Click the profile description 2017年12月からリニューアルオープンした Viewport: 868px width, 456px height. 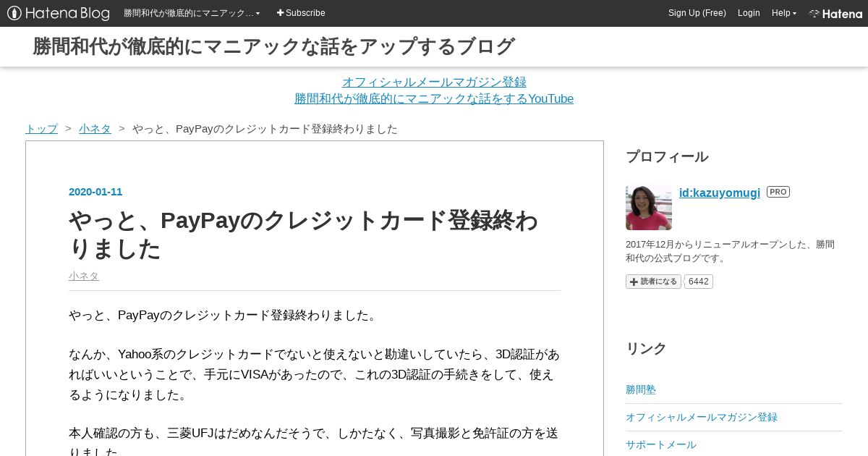(730, 251)
